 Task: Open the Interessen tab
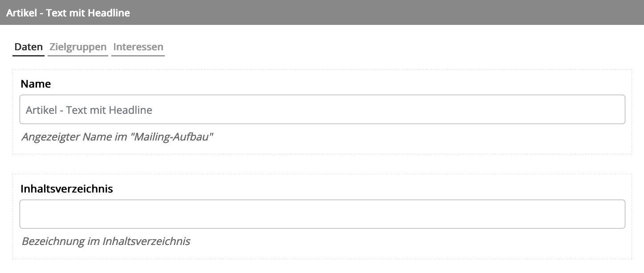tap(138, 47)
